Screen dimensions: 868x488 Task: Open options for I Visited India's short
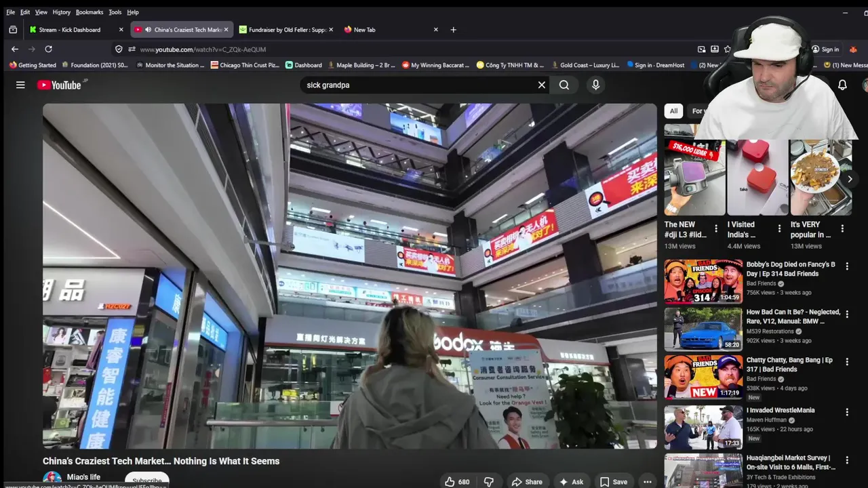pyautogui.click(x=779, y=228)
